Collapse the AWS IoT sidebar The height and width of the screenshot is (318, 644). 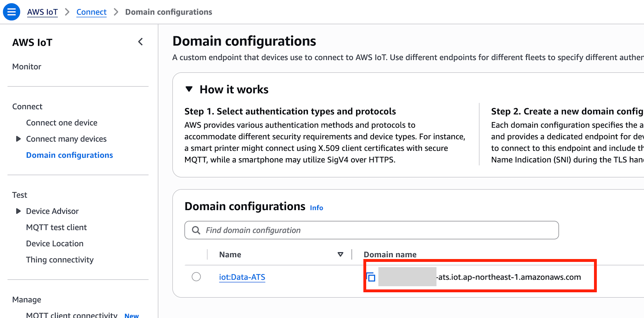click(x=140, y=42)
